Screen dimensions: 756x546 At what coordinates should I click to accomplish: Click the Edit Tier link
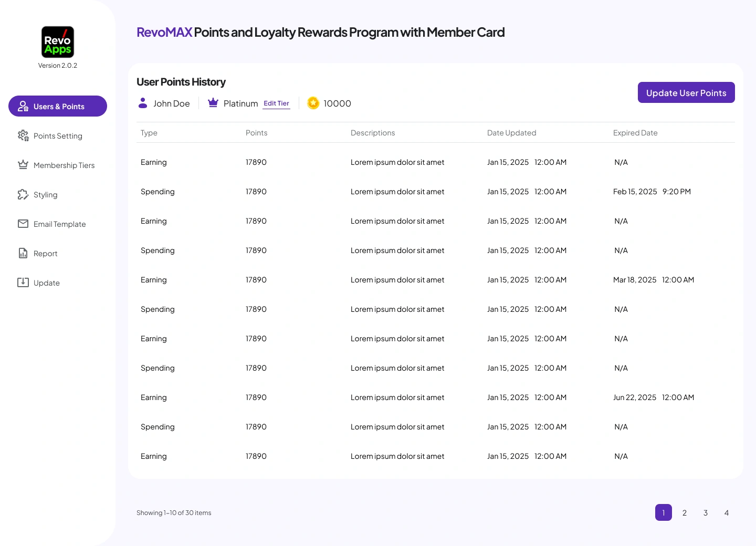[276, 103]
